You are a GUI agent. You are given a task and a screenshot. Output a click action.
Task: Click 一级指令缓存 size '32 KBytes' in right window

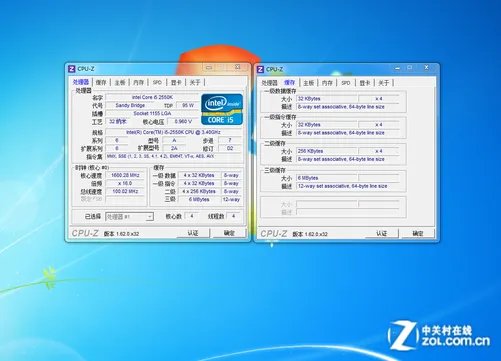(x=327, y=125)
